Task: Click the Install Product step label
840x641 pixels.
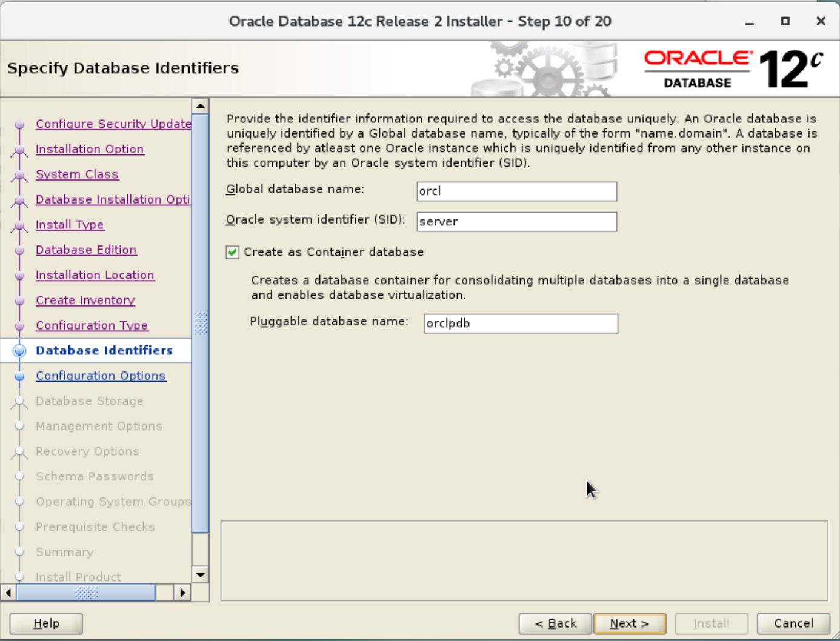Action: click(78, 577)
